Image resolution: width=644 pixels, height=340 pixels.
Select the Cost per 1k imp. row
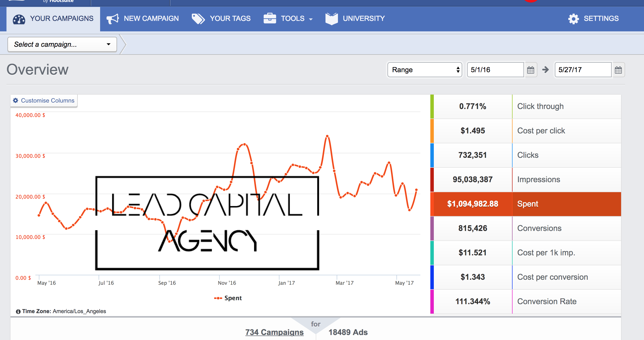click(525, 253)
